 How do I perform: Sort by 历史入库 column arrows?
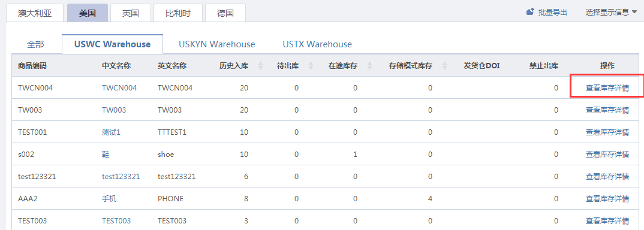point(260,66)
